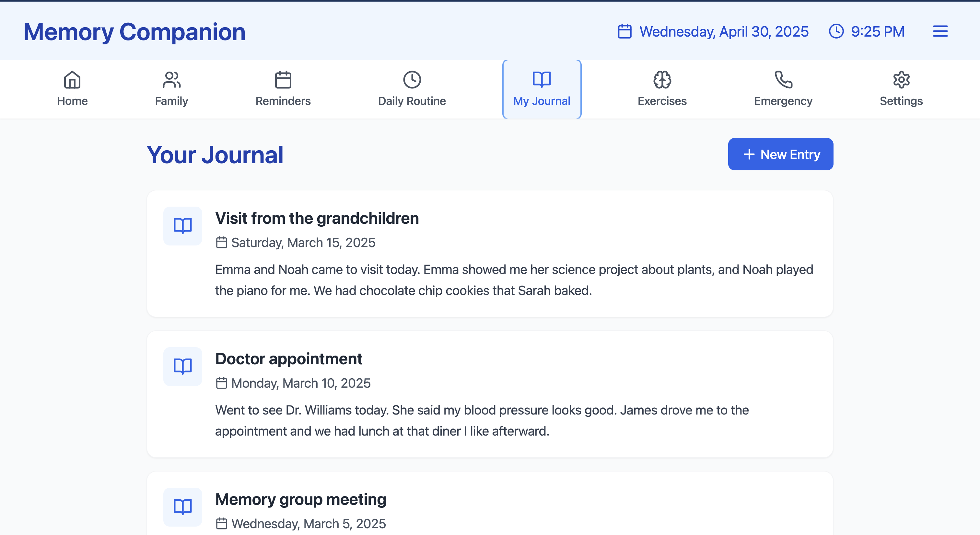Open the Doctor appointment entry title
Screen dimensions: 980x535
[289, 359]
